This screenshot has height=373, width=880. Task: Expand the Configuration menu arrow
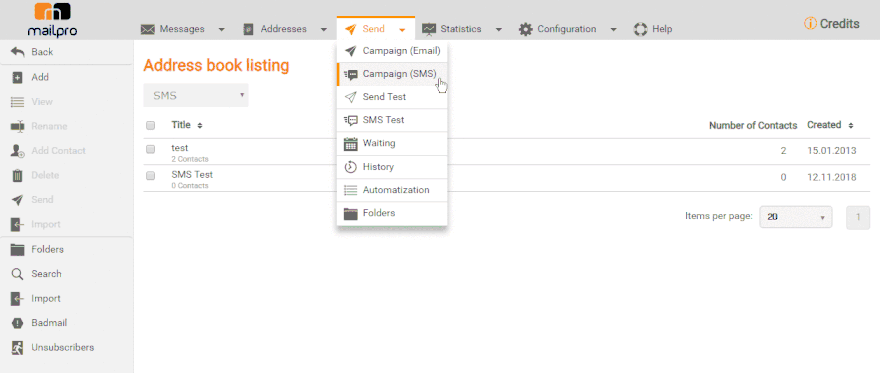(613, 29)
